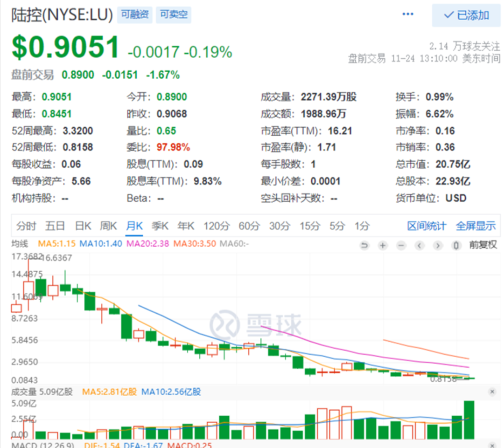Viewport: 504px width, 448px height.
Task: Close the volume indicator panel
Action: pos(492,392)
